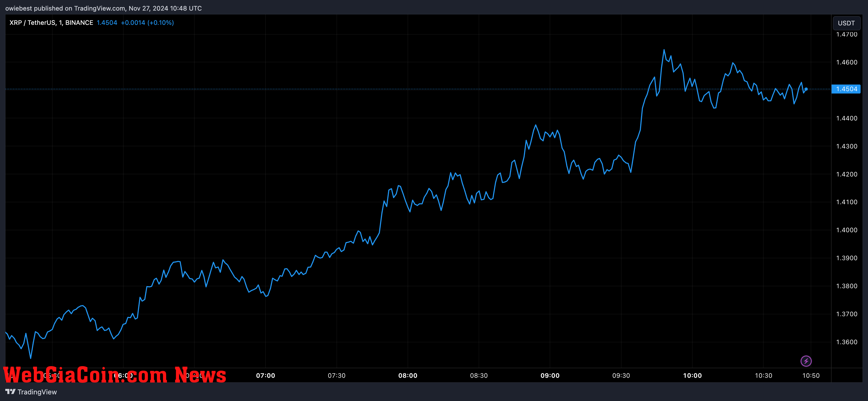Click the 10:00 time axis label
868x401 pixels.
coord(692,375)
